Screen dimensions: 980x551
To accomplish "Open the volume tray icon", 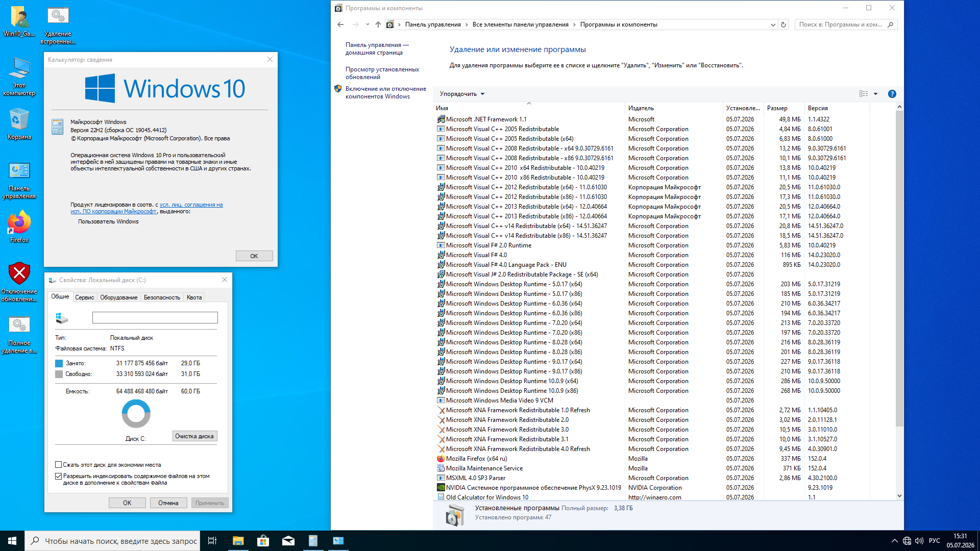I will click(x=919, y=541).
